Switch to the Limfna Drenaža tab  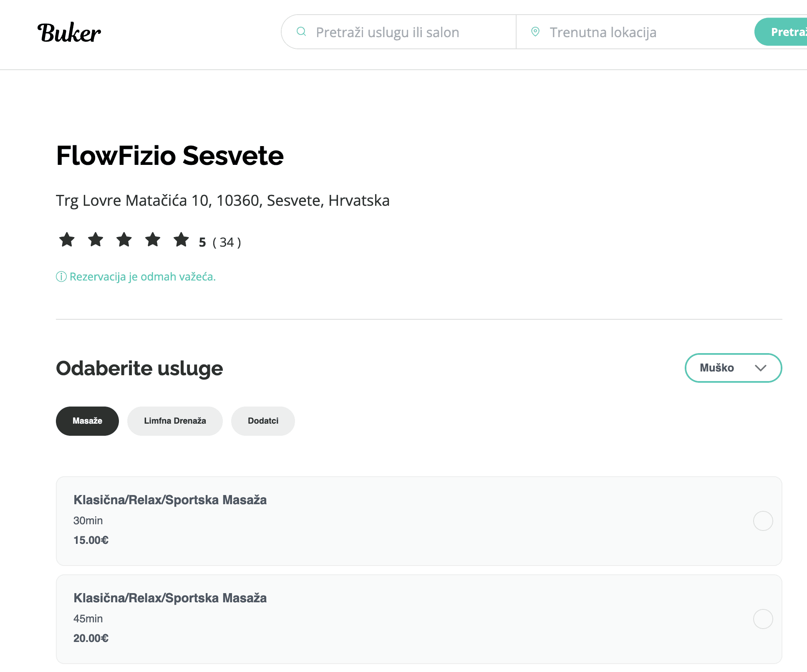pos(175,421)
